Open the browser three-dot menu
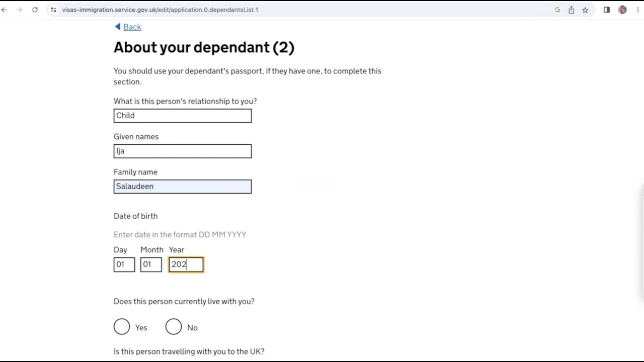This screenshot has width=644, height=362. pos(637,10)
